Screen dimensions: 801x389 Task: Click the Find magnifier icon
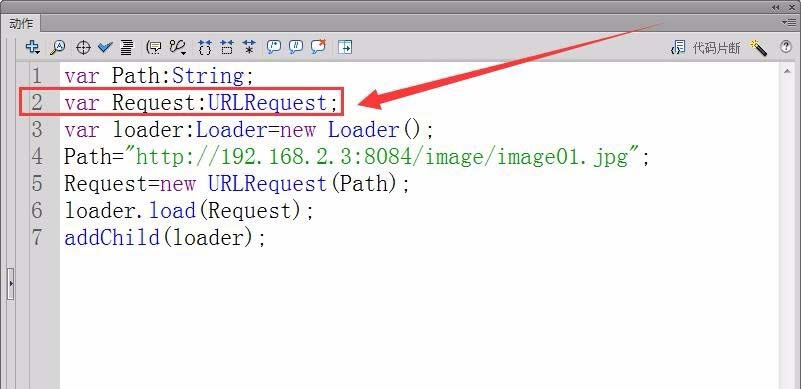(x=57, y=48)
